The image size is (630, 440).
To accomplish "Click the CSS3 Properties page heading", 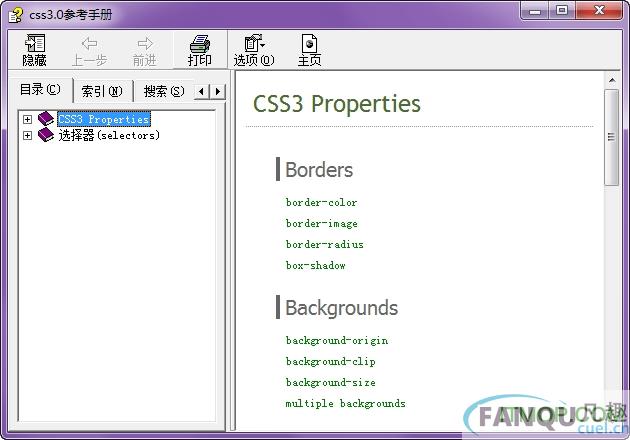I will tap(337, 104).
